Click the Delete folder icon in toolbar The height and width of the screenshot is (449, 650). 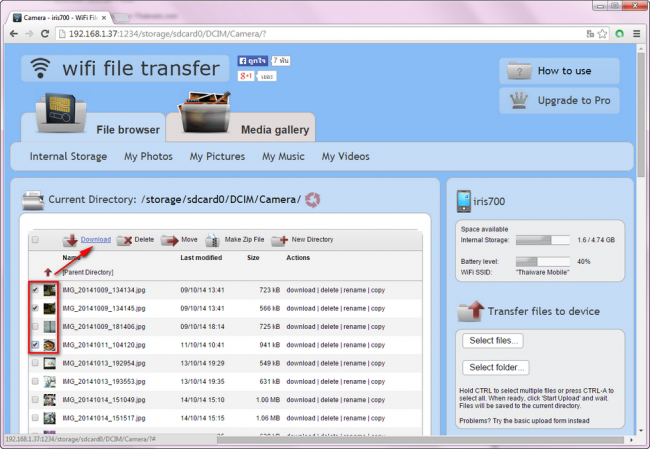coord(124,240)
